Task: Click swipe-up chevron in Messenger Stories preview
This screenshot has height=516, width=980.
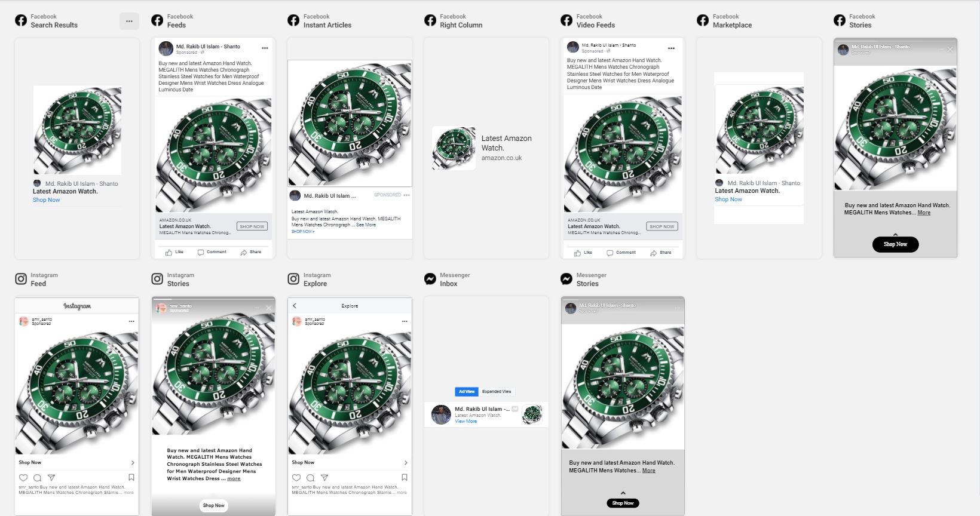Action: tap(623, 493)
